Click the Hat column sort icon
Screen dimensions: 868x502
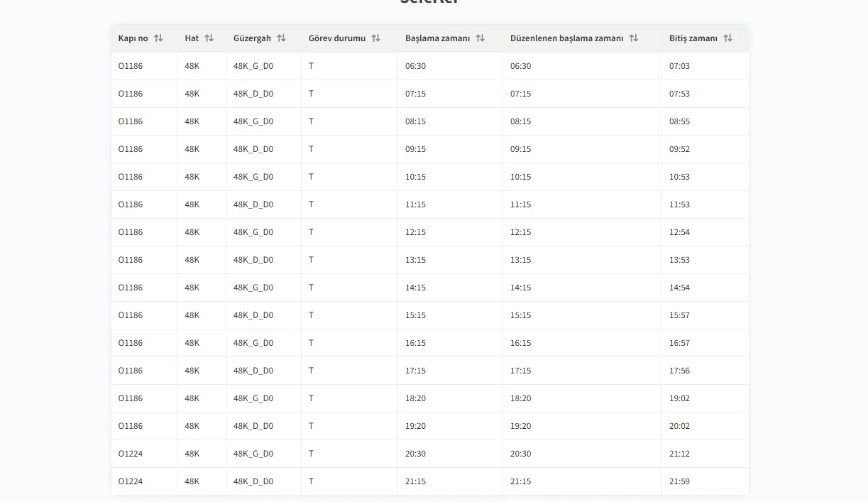(x=209, y=38)
